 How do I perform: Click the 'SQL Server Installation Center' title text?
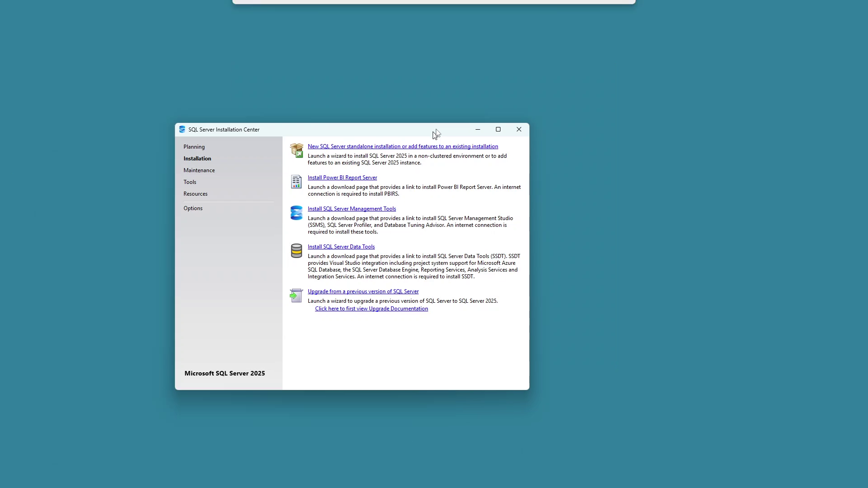tap(224, 130)
